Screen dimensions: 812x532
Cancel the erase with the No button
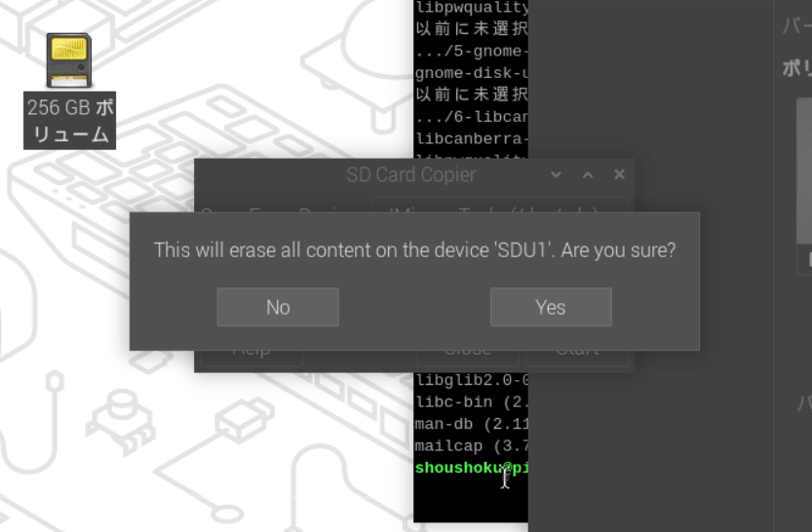278,307
